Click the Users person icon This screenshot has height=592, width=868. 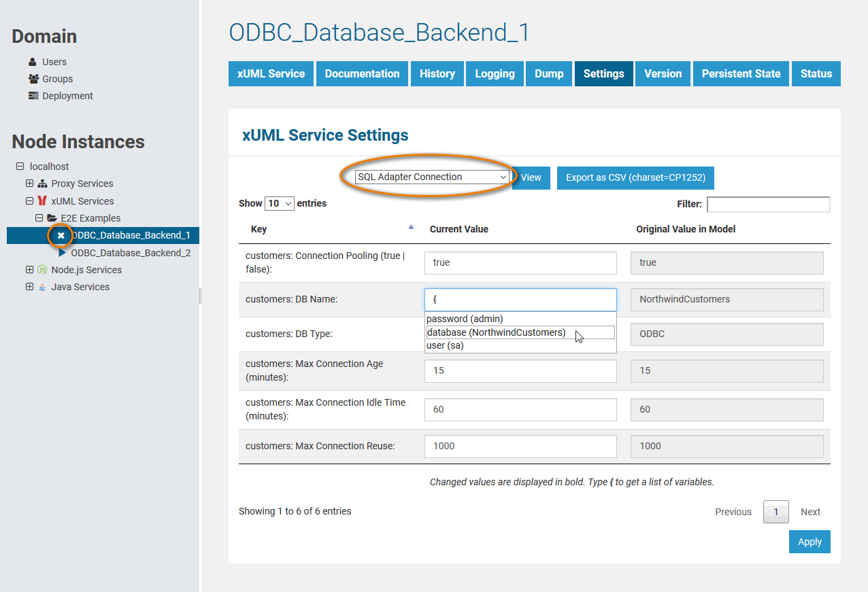pos(33,62)
